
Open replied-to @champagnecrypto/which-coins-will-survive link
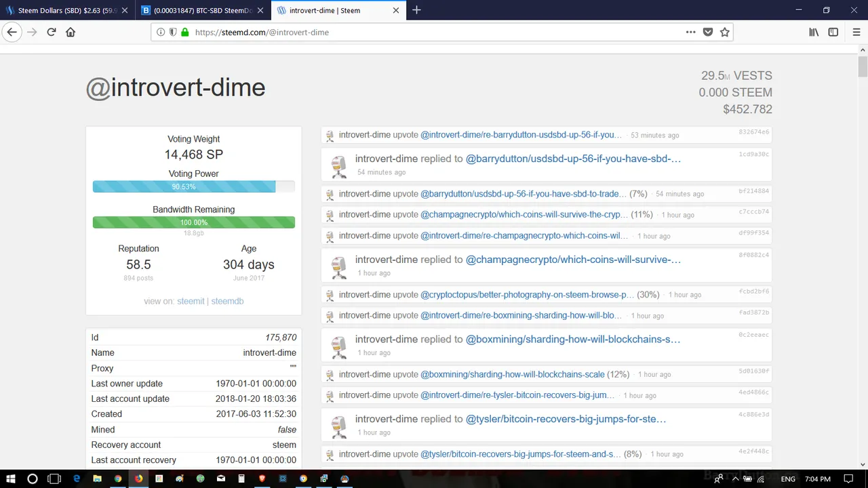(573, 260)
